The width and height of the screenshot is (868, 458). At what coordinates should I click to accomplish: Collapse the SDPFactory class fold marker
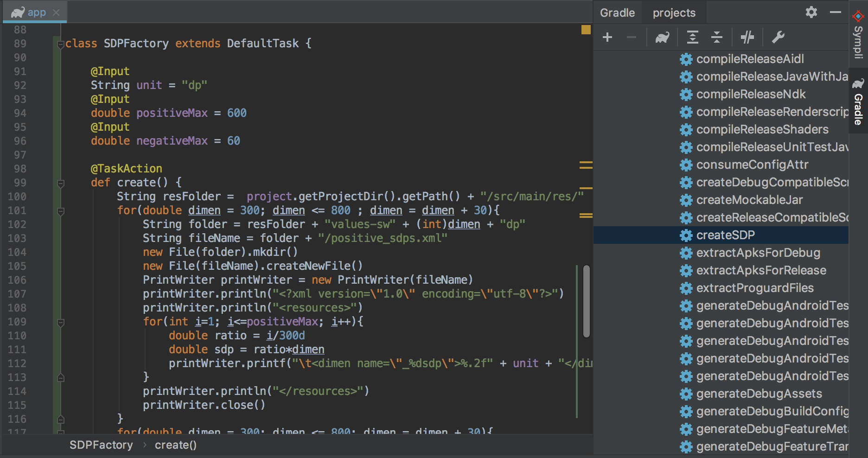60,44
